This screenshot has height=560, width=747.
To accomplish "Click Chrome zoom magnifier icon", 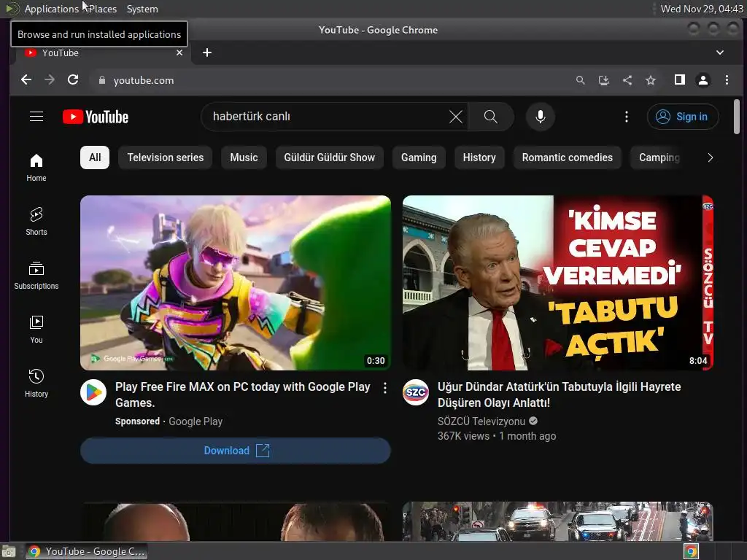I will click(580, 80).
